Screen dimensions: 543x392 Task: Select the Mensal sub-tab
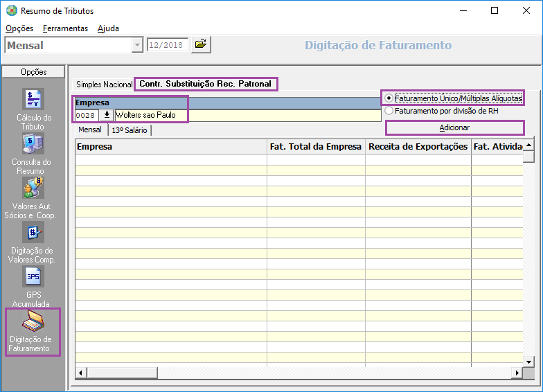[x=90, y=130]
